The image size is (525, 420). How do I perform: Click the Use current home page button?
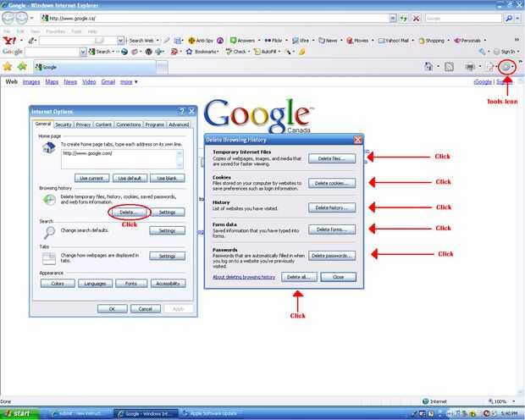click(91, 178)
